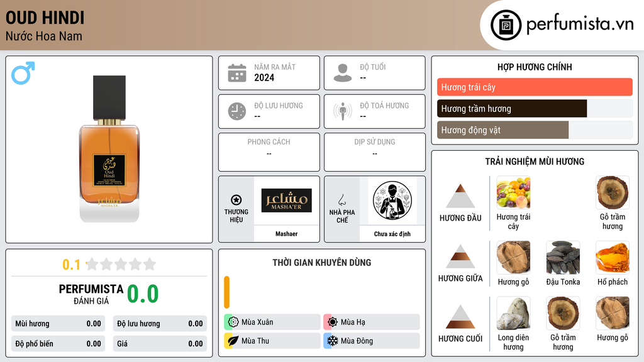Click the Độ lưu hương 0.00 score row
Screen dimensions: 644x362
[160, 324]
